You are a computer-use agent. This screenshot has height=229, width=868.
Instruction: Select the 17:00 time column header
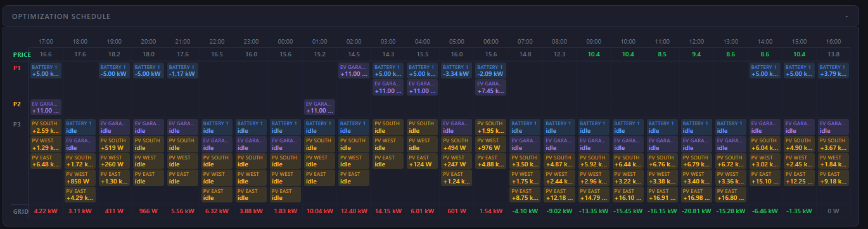pos(46,41)
